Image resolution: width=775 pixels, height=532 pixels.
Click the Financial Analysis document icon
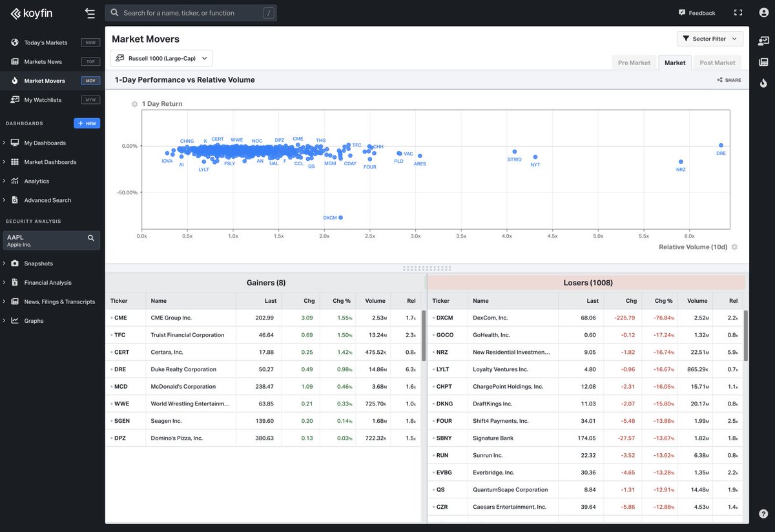[14, 283]
